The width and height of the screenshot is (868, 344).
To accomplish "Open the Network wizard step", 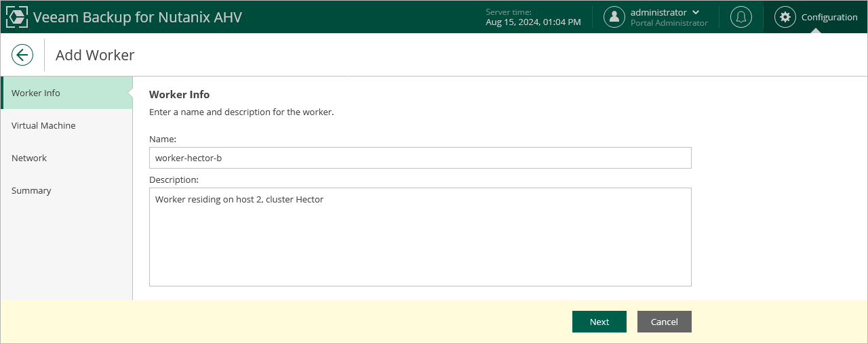I will tap(66, 158).
